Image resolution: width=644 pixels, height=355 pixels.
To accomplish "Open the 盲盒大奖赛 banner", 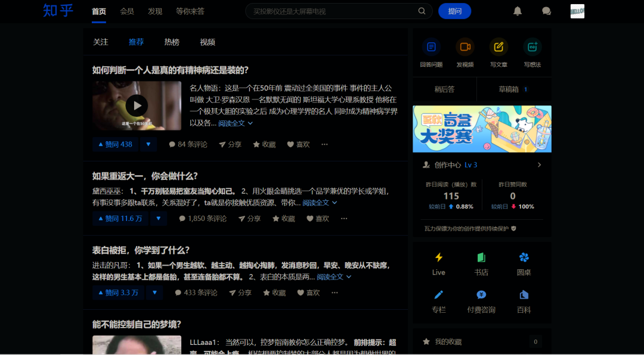I will pos(482,129).
